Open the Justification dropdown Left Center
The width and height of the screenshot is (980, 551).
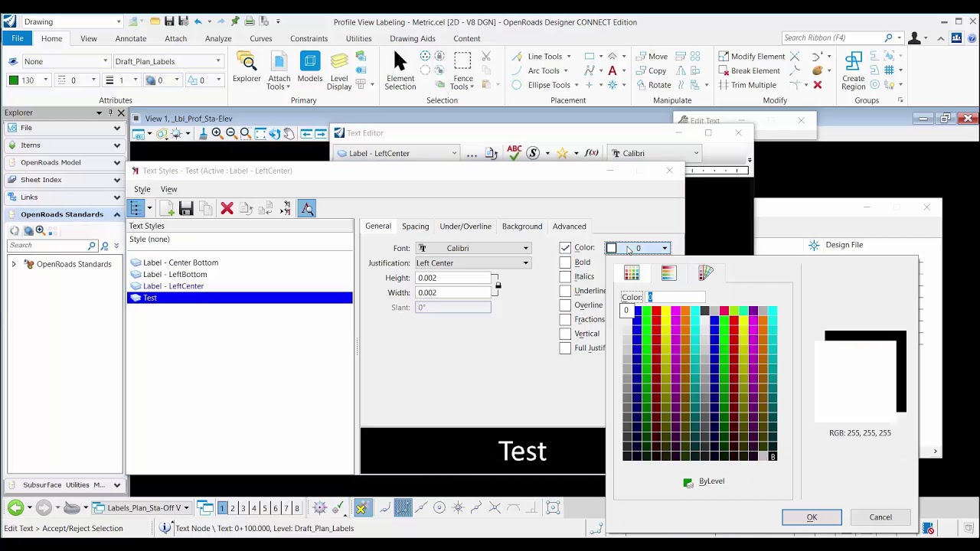[473, 262]
